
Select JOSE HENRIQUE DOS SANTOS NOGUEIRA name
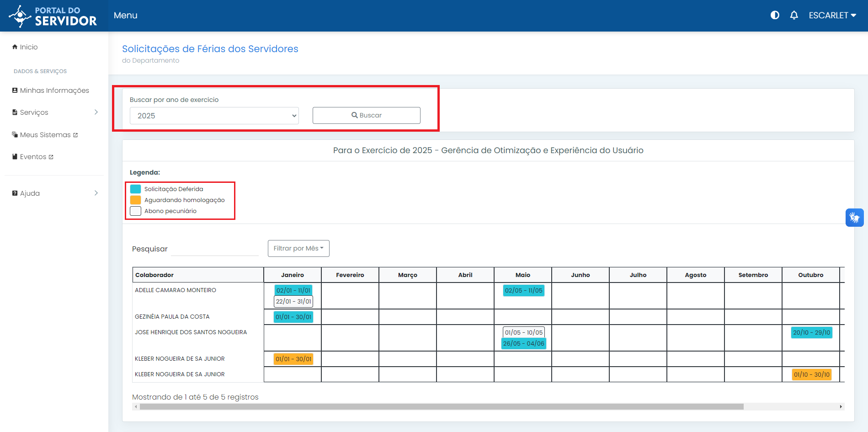pyautogui.click(x=191, y=332)
